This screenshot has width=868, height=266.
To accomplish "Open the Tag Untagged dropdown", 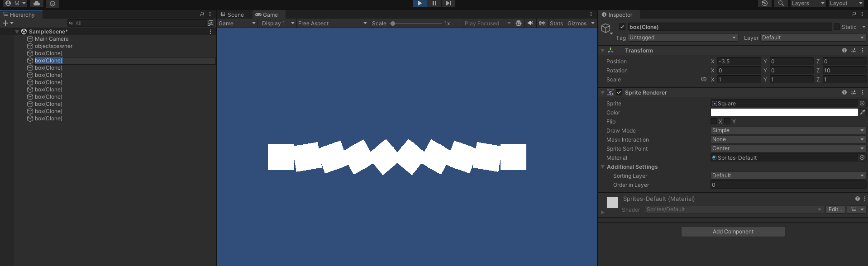I will click(683, 38).
